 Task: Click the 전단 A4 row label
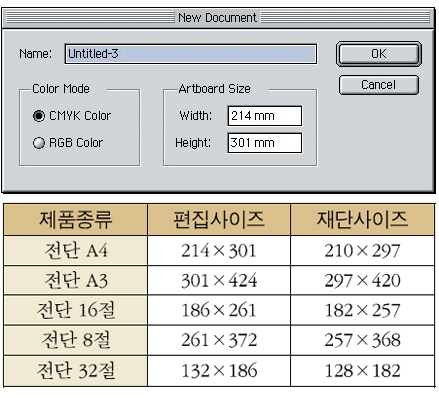pos(76,250)
